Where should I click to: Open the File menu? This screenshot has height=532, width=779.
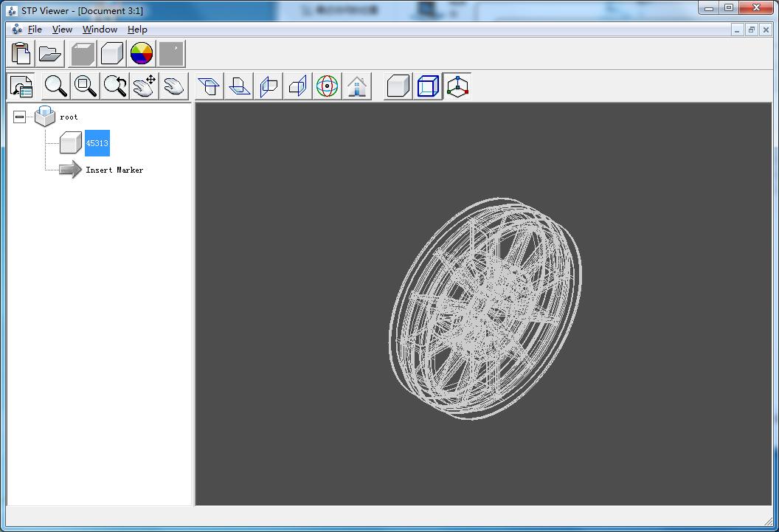coord(35,30)
